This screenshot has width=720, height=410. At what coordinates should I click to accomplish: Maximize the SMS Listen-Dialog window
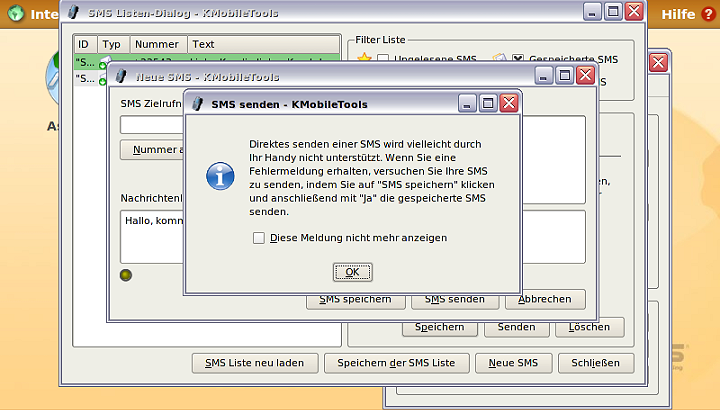pos(613,11)
